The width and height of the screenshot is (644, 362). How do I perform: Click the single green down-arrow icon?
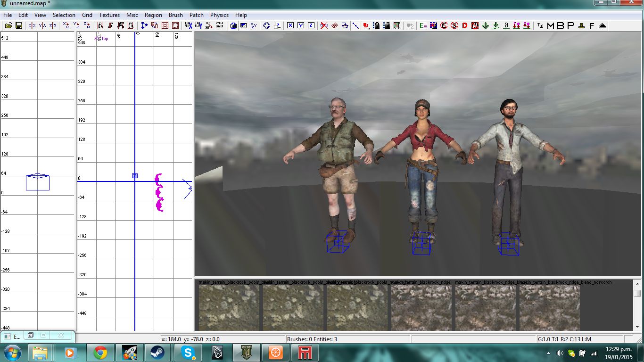(x=485, y=25)
